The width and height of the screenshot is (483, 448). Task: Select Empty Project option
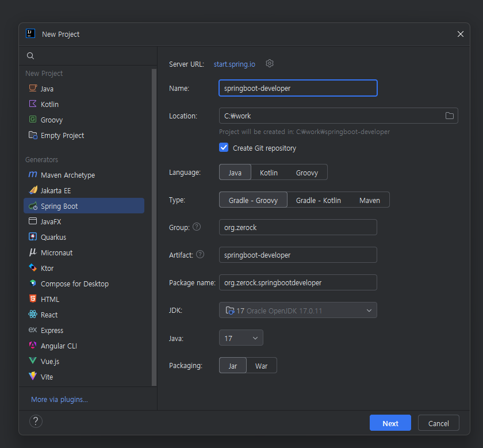click(x=84, y=135)
